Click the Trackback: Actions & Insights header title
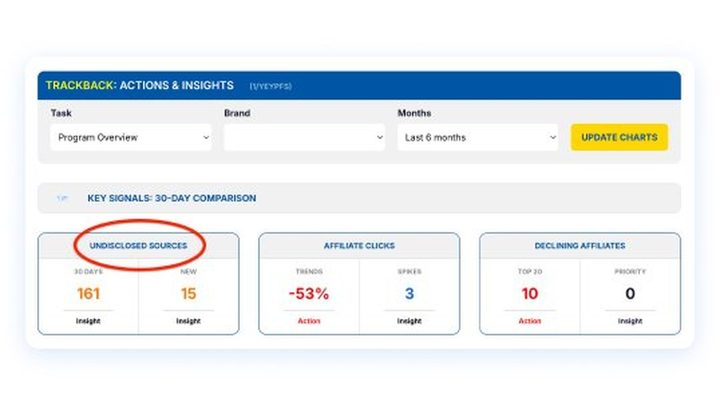Screen dimensions: 720x405 click(140, 85)
